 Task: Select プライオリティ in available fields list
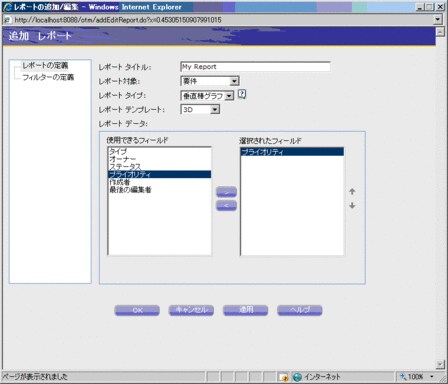159,174
